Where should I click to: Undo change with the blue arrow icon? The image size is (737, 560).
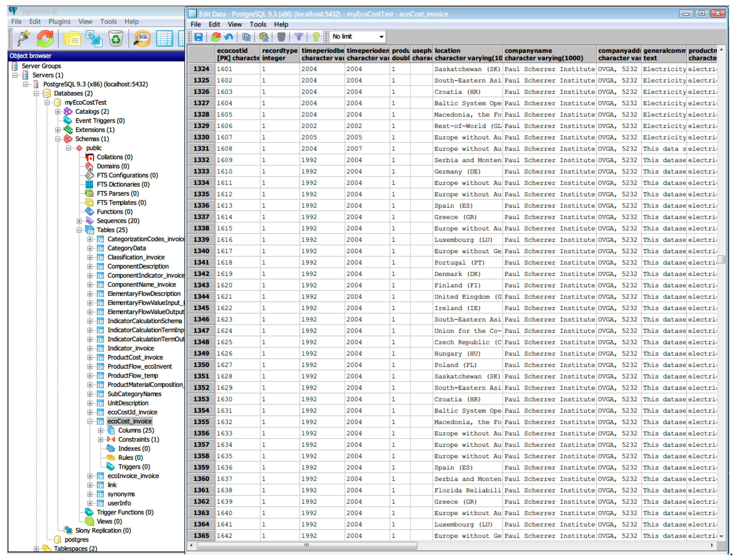[229, 37]
